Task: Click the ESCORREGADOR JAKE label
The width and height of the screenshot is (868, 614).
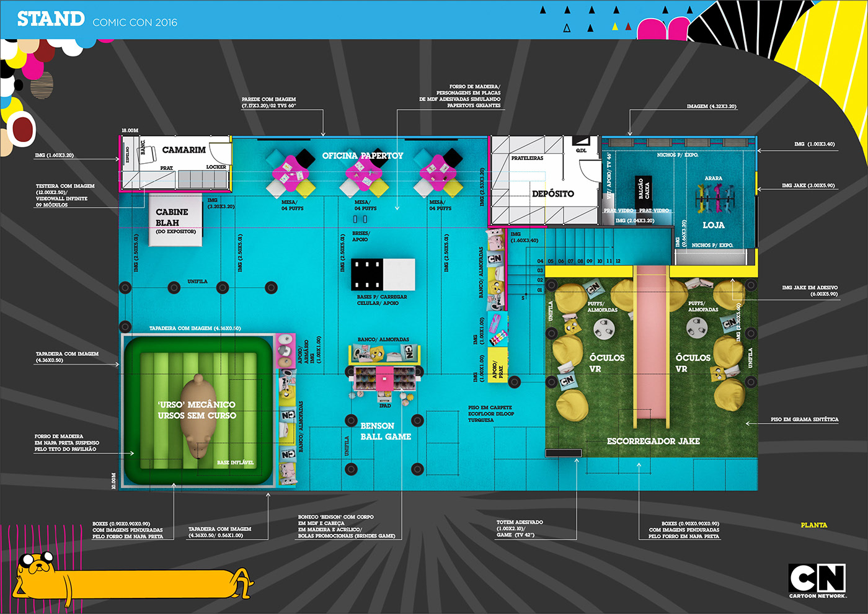Action: pyautogui.click(x=653, y=441)
